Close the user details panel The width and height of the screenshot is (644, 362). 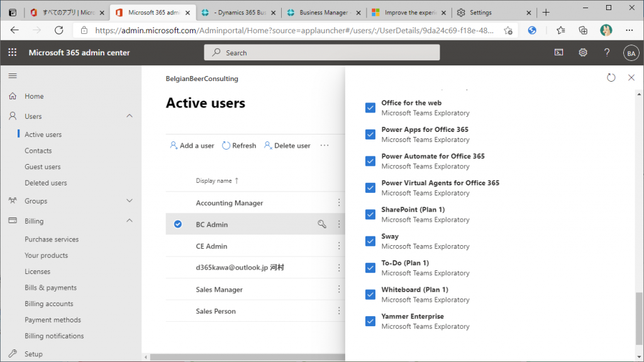pos(631,77)
